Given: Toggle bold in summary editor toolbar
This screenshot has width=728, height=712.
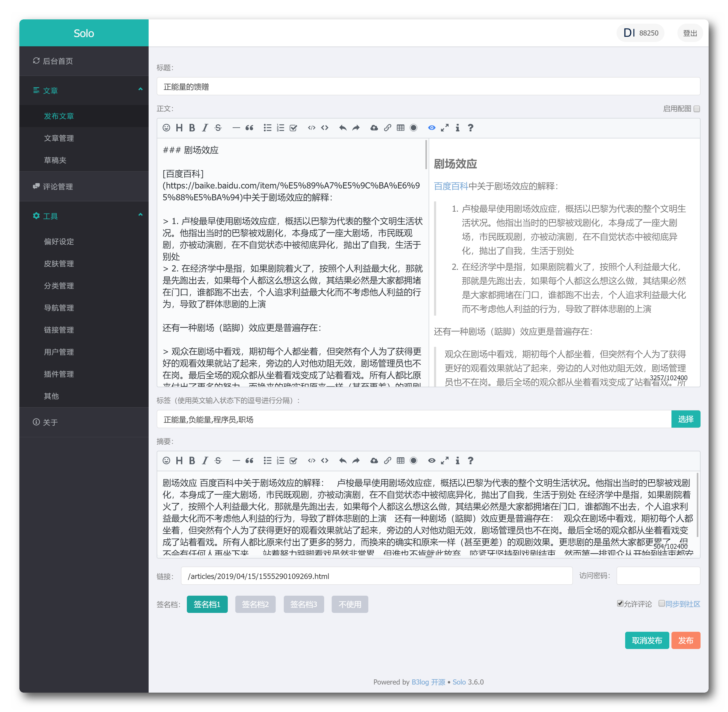Looking at the screenshot, I should tap(192, 461).
